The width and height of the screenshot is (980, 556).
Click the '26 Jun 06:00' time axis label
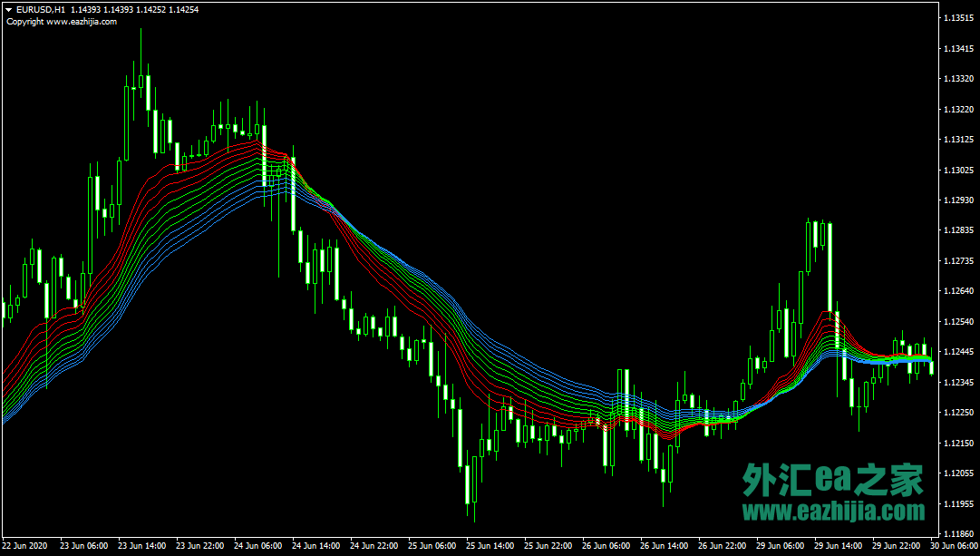(606, 546)
